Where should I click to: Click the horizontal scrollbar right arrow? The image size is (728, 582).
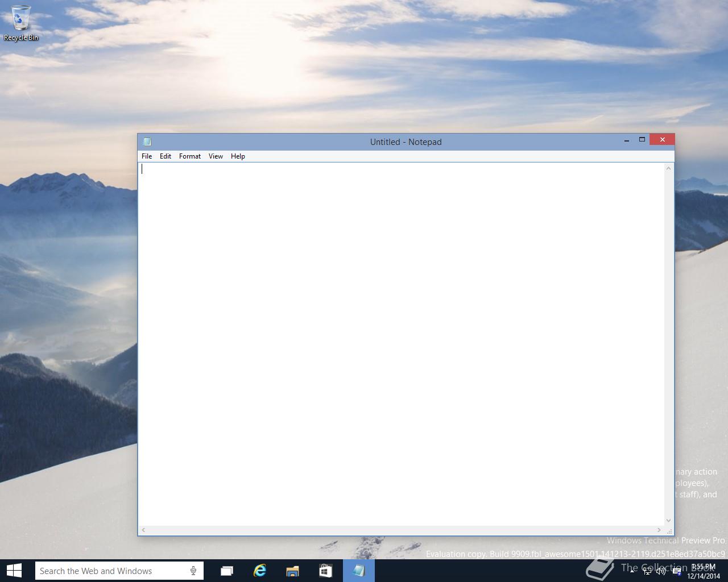[x=659, y=530]
